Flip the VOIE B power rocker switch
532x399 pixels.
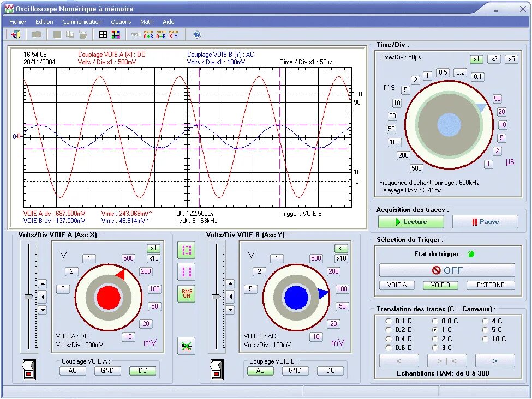[x=217, y=370]
